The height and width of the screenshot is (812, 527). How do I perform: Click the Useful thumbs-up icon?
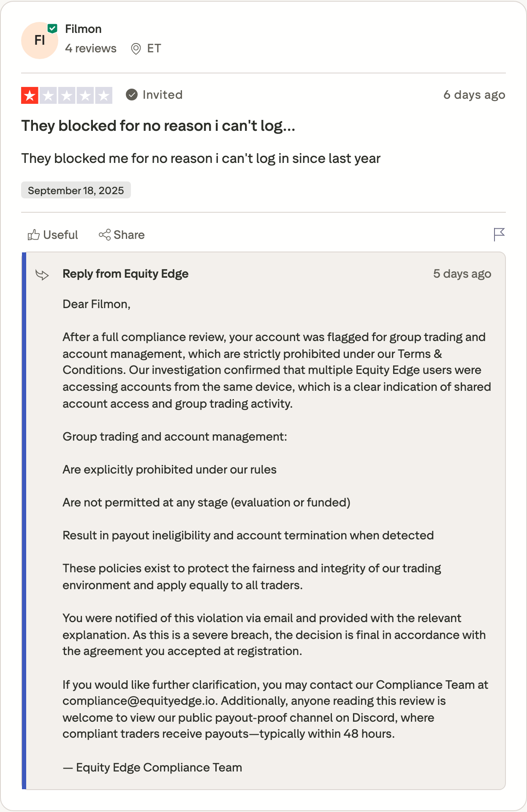coord(33,235)
